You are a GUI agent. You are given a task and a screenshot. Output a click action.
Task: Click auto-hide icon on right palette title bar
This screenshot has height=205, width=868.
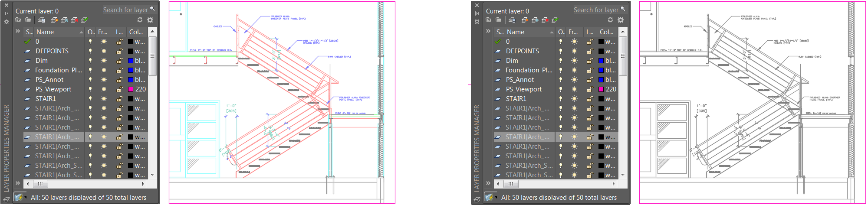477,13
